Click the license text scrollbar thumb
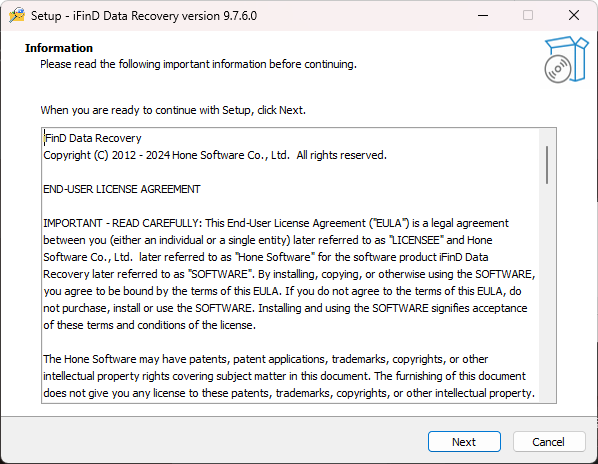This screenshot has width=598, height=464. 547,165
